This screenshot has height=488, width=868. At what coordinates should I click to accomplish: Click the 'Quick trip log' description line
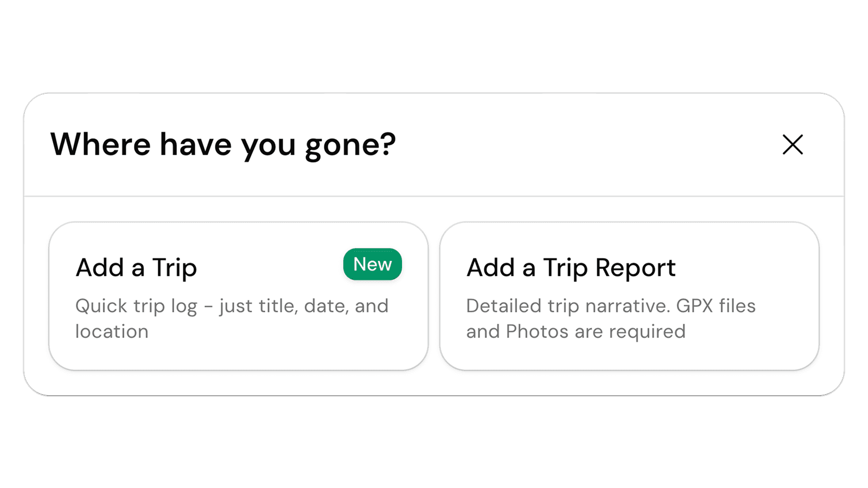[136, 306]
